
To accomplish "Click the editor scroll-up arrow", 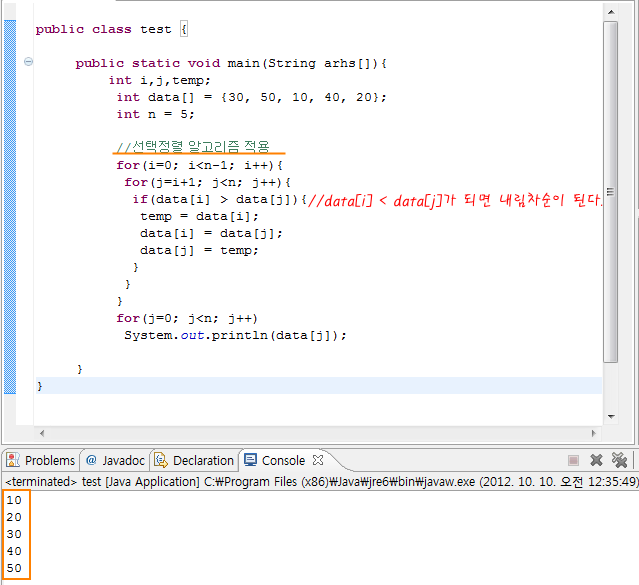I will coord(611,12).
